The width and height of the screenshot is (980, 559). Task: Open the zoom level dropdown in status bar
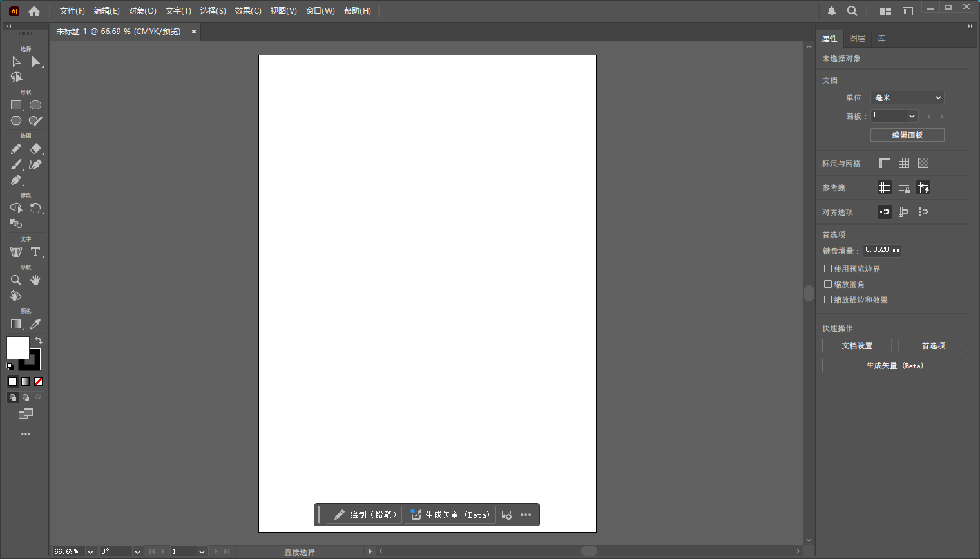pyautogui.click(x=90, y=551)
